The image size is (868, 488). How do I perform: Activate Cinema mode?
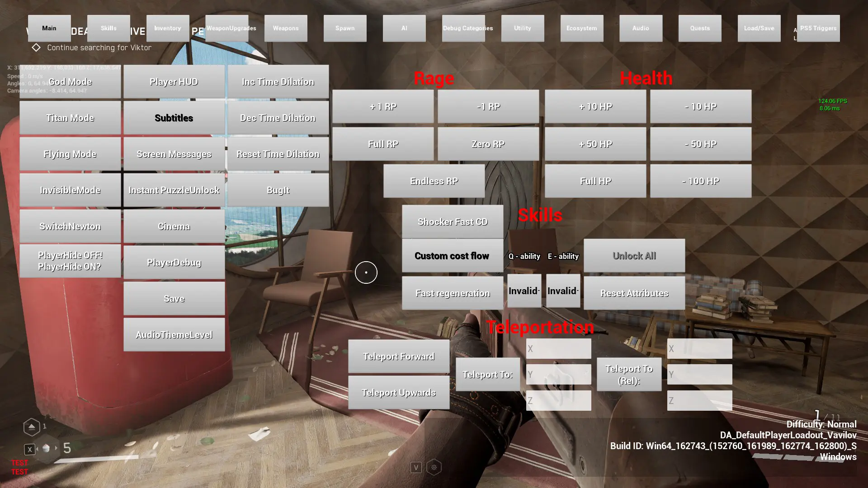[174, 226]
